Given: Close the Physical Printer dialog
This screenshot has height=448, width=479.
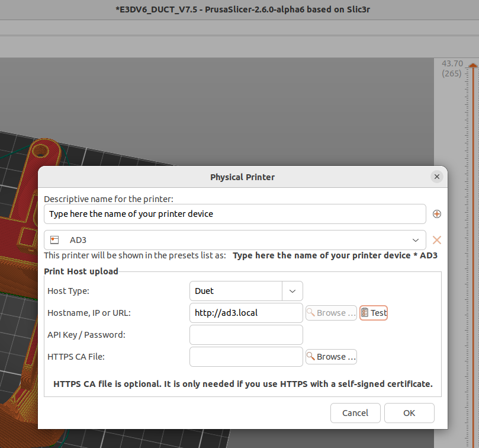Looking at the screenshot, I should (x=436, y=177).
